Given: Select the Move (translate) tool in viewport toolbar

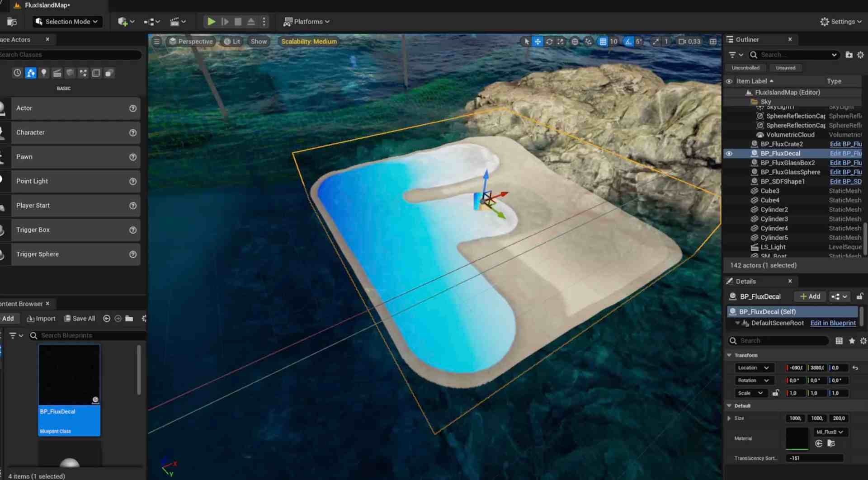Looking at the screenshot, I should (x=538, y=41).
